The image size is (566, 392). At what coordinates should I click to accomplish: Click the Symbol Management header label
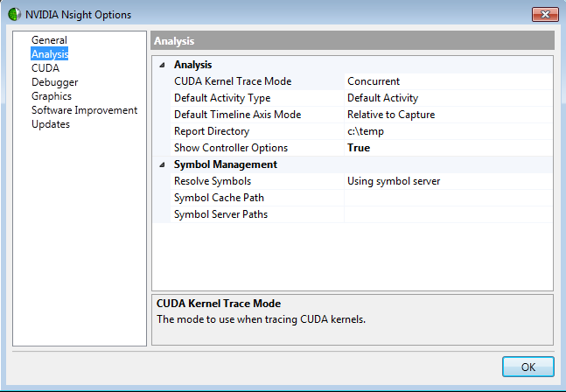pyautogui.click(x=226, y=164)
